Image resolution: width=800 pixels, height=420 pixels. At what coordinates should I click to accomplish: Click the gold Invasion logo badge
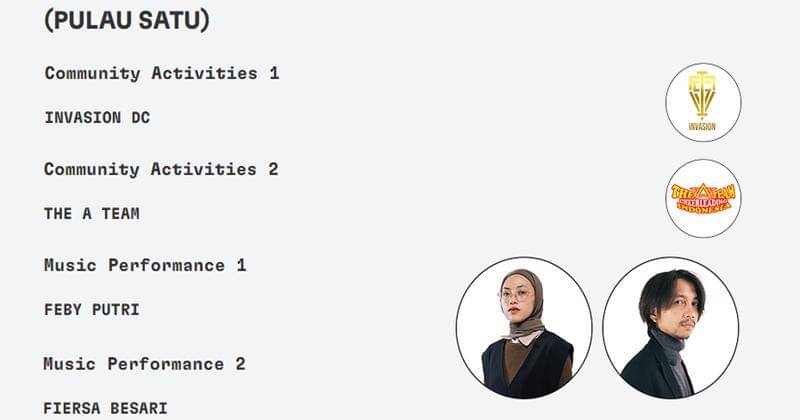(x=703, y=96)
